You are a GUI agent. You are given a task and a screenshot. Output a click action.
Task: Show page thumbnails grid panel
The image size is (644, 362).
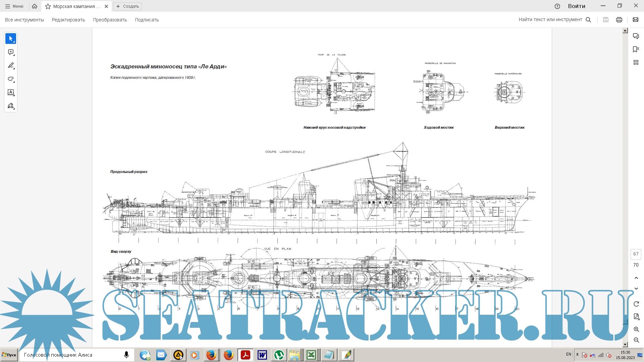pyautogui.click(x=636, y=62)
